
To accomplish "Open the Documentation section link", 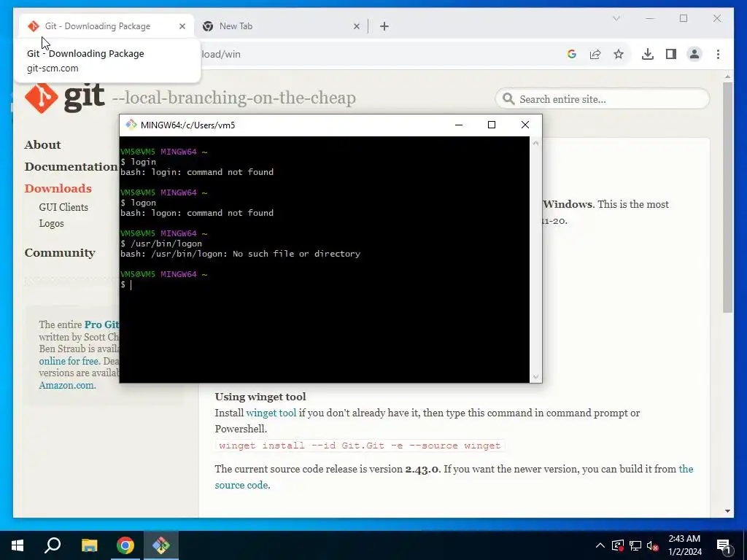I will point(71,167).
